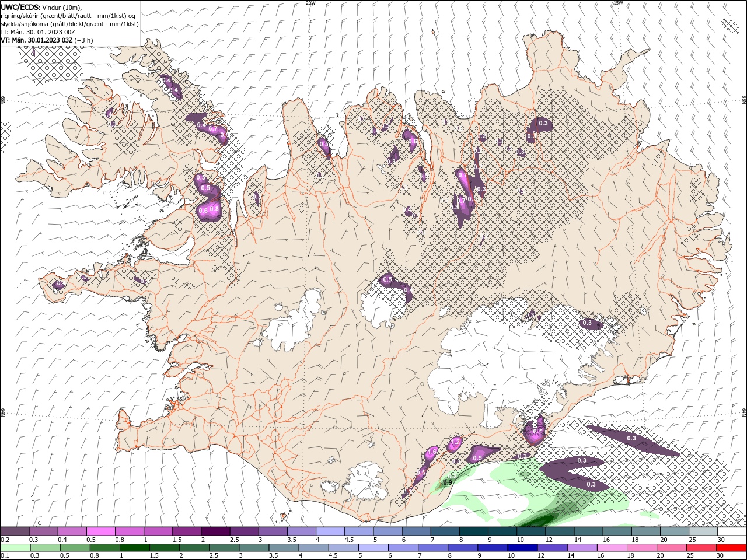Click snow-scale swatch between 0.5 and 0.8
Image resolution: width=747 pixels, height=560 pixels.
click(100, 531)
